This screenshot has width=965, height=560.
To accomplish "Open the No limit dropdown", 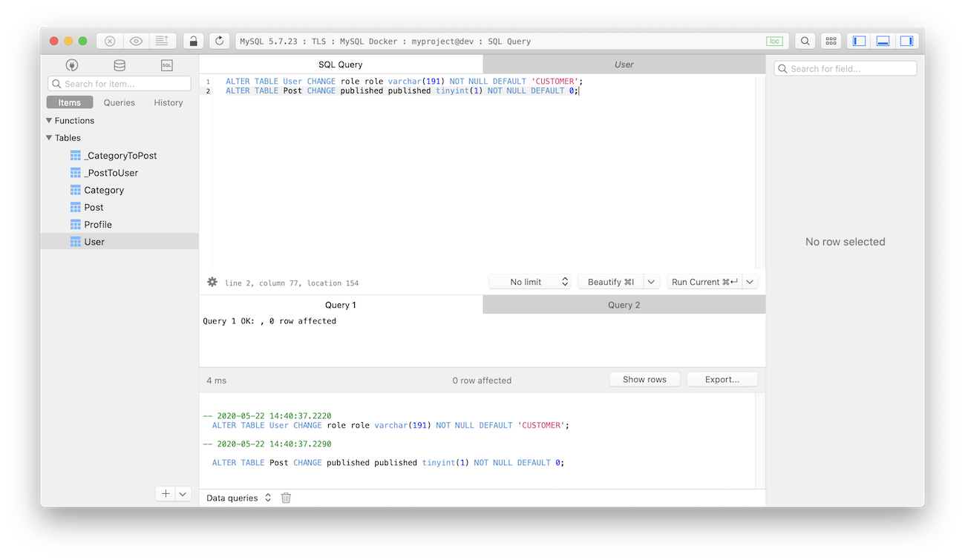I will (x=529, y=281).
